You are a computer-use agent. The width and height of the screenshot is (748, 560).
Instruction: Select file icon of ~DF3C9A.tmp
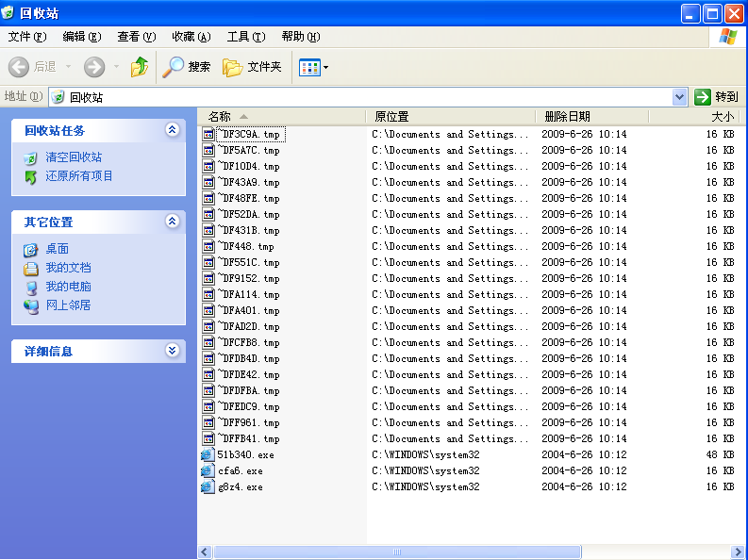tap(208, 135)
